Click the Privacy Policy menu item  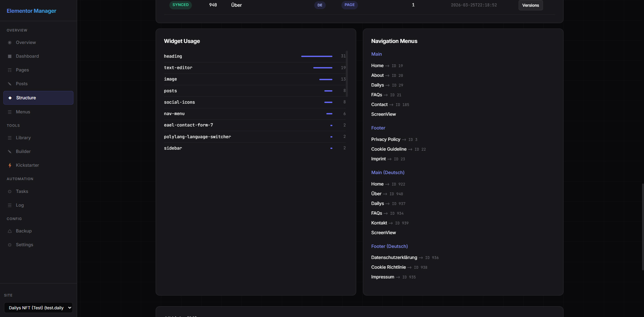pos(385,140)
